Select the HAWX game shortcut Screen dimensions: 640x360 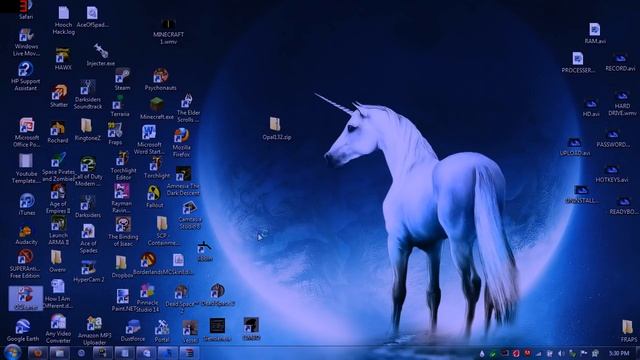[x=63, y=60]
